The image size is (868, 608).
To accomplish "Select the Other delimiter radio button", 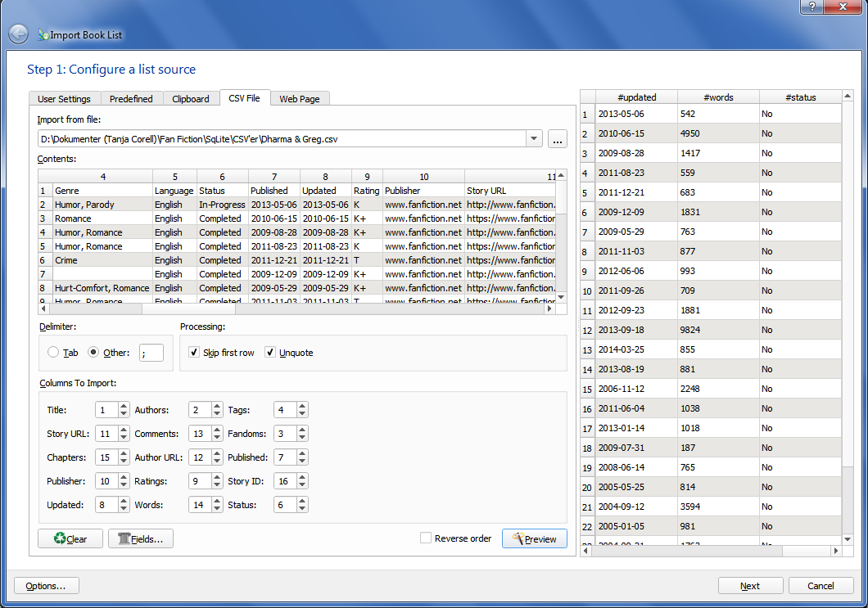I will [x=93, y=352].
